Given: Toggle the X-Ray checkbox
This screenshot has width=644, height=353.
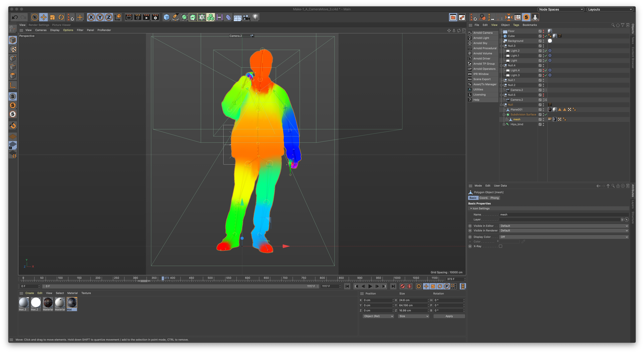Looking at the screenshot, I should point(501,246).
